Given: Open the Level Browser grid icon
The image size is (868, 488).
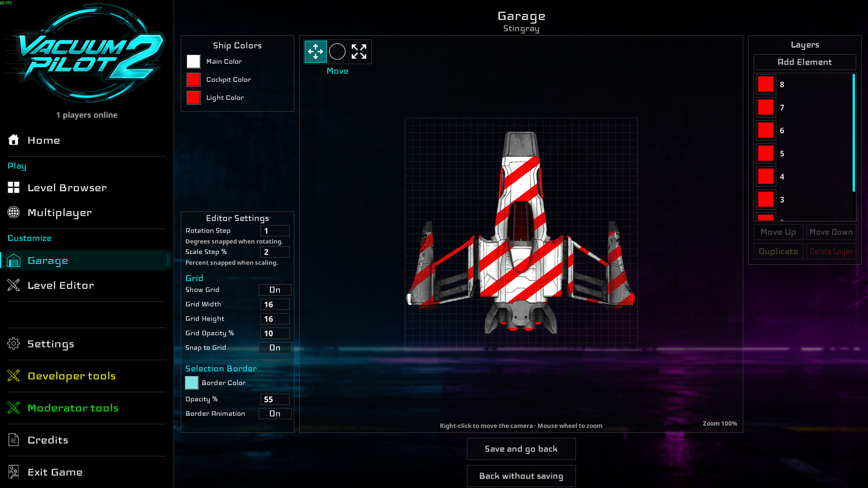Looking at the screenshot, I should click(14, 188).
